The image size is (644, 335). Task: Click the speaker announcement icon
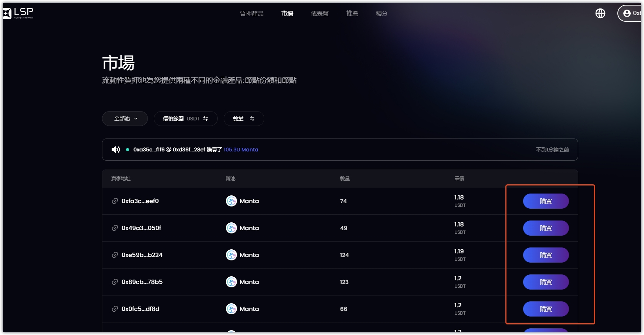(x=116, y=150)
